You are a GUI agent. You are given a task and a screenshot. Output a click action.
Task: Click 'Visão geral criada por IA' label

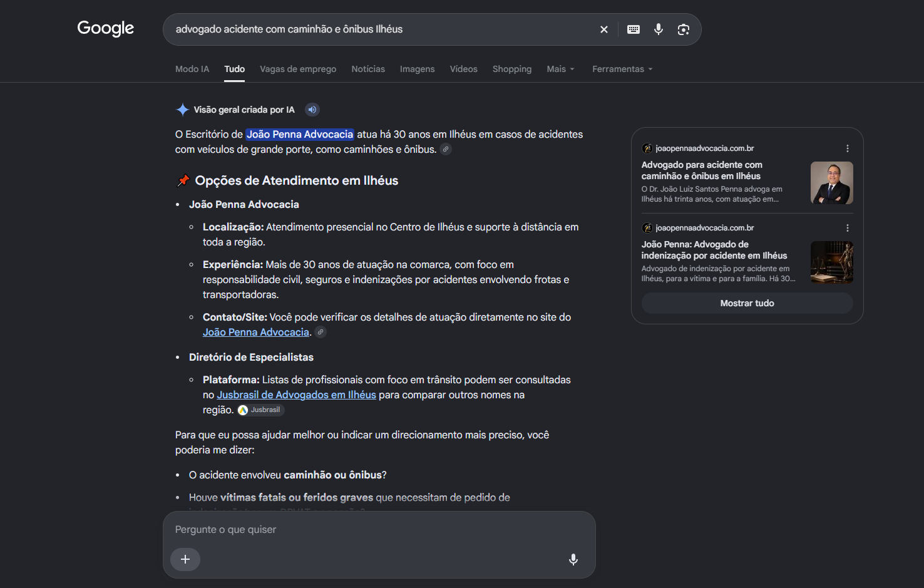(x=244, y=110)
